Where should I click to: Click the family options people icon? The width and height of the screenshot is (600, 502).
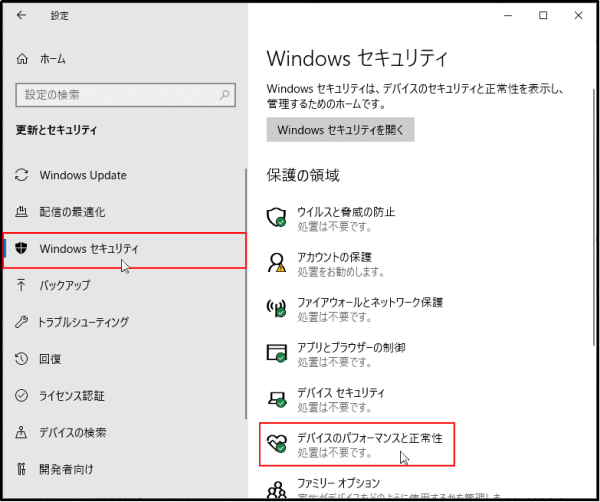pos(276,490)
